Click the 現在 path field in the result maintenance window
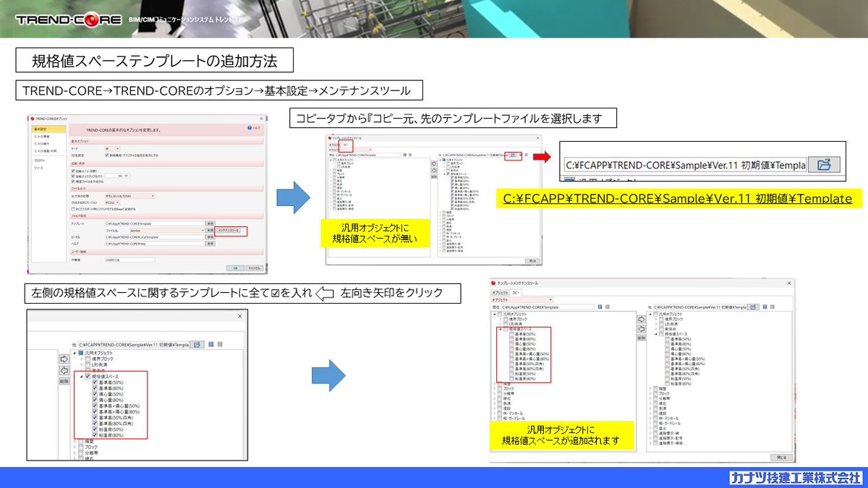 [x=548, y=307]
